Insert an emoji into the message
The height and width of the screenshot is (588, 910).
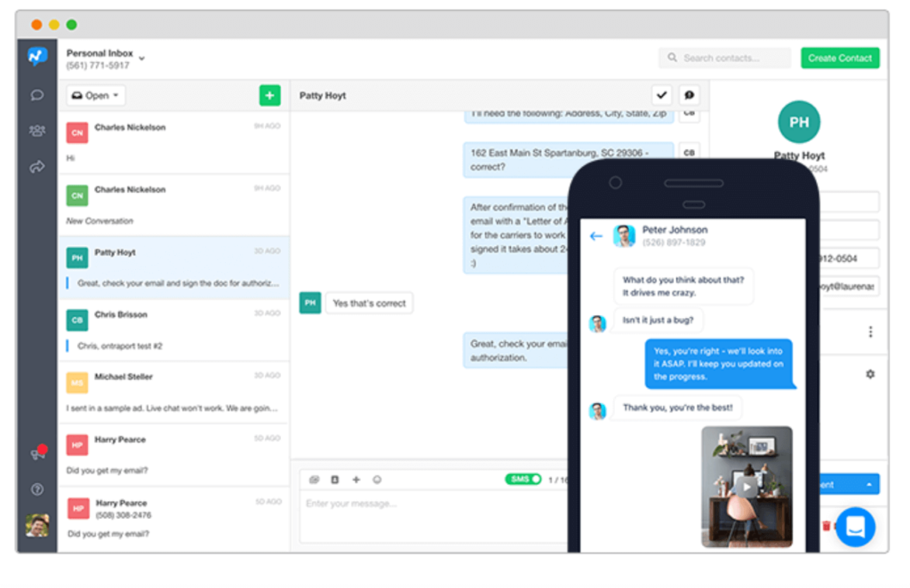[x=377, y=480]
